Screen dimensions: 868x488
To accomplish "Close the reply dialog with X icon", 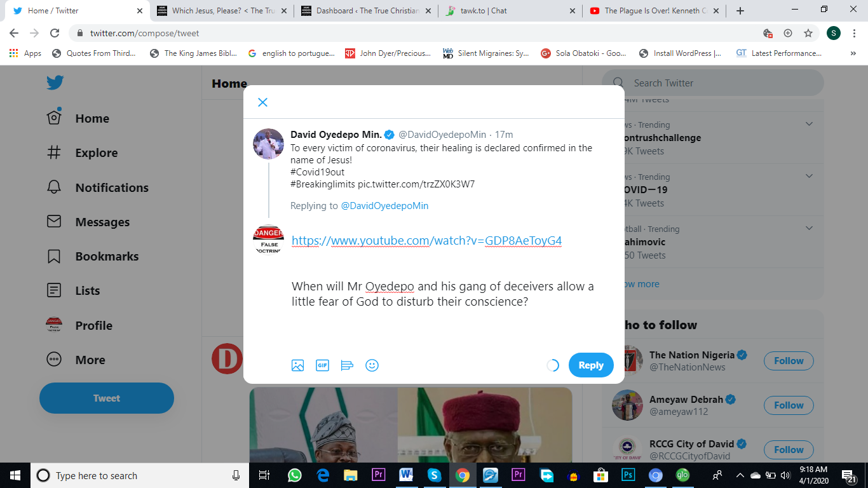I will pyautogui.click(x=262, y=102).
